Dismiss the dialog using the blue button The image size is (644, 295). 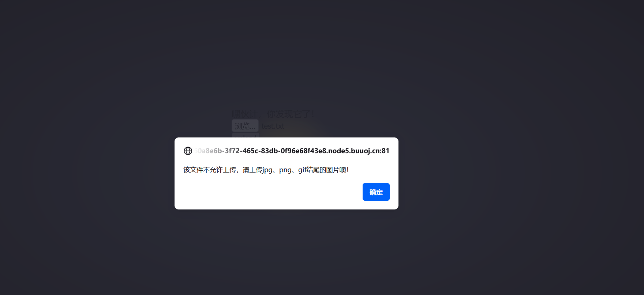coord(376,192)
